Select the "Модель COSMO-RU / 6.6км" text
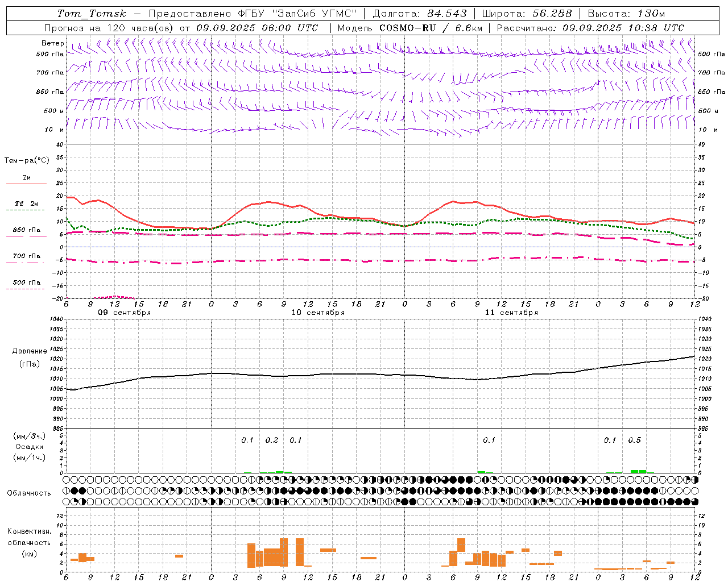 pos(410,28)
